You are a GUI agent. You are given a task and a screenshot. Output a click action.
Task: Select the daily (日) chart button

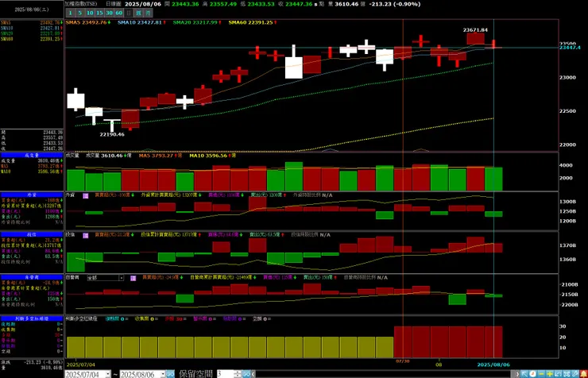[129, 13]
